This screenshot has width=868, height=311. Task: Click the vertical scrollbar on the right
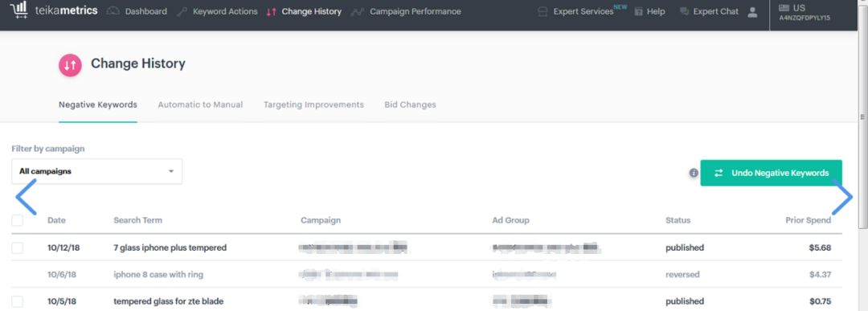click(862, 117)
